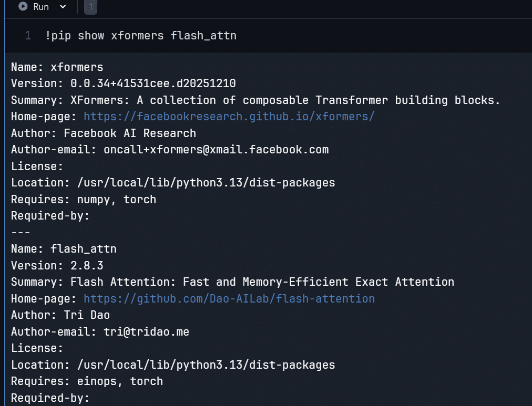Click line number 1 in the gutter

click(x=27, y=36)
